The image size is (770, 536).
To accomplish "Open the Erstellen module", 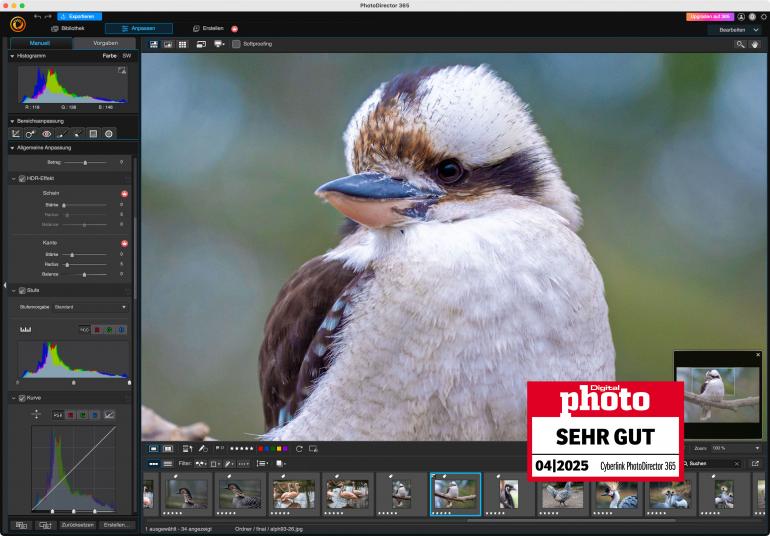I will pyautogui.click(x=208, y=28).
